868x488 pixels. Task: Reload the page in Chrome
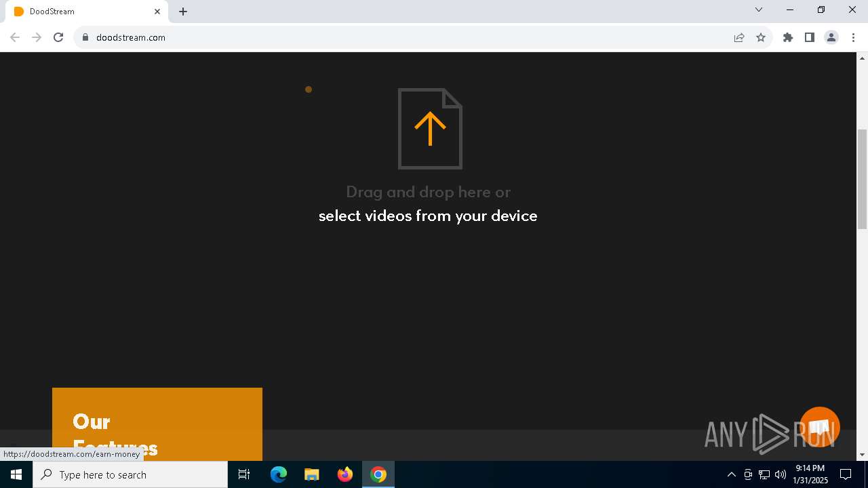click(58, 37)
